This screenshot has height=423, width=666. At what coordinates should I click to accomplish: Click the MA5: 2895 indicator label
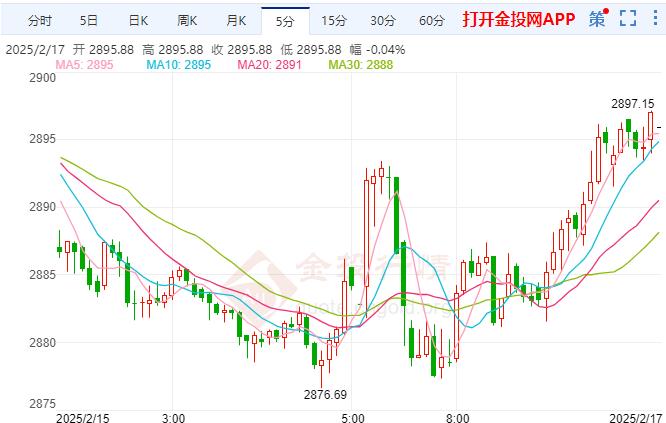coord(85,65)
